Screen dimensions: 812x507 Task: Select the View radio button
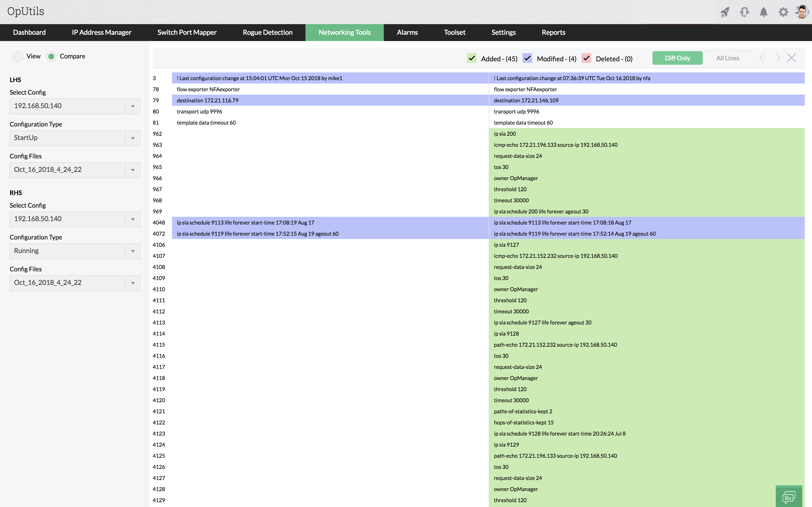tap(18, 56)
